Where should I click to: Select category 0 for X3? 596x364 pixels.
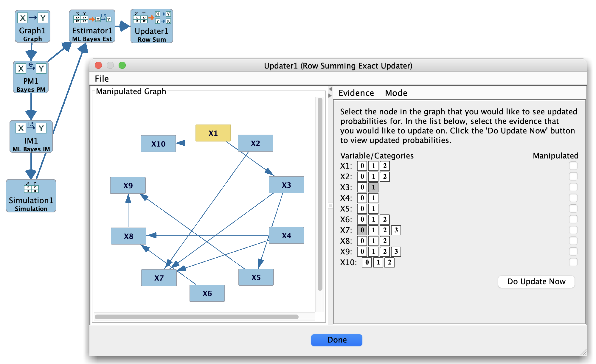point(362,187)
